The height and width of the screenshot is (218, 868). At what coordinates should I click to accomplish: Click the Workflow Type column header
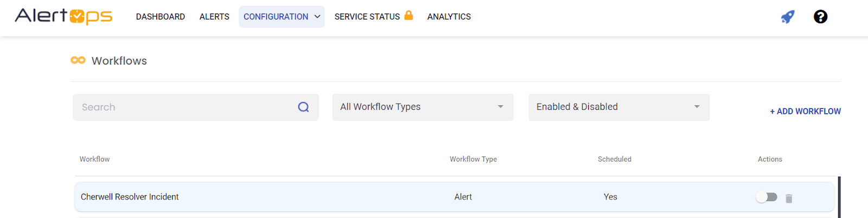pyautogui.click(x=473, y=159)
